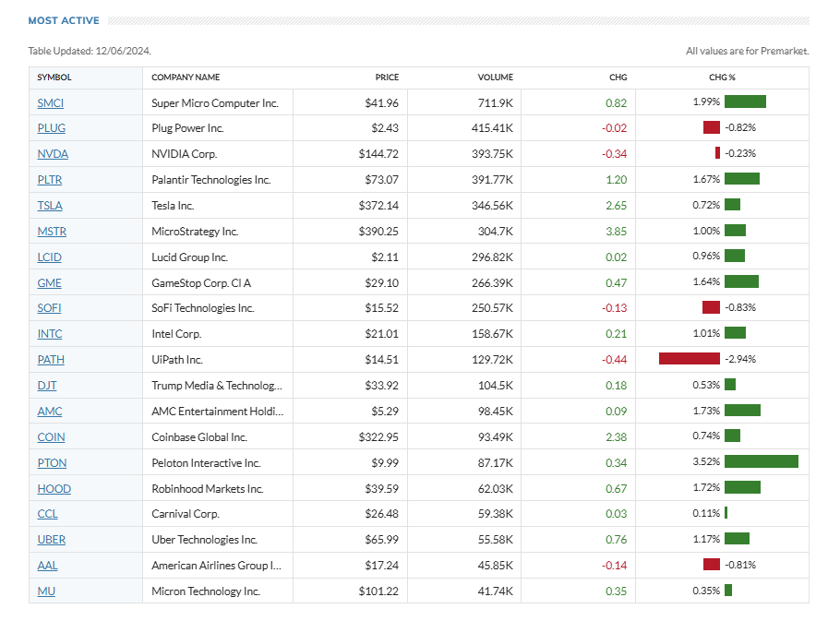Viewport: 840px width, 621px height.
Task: Click the CHG % column header
Action: [722, 78]
